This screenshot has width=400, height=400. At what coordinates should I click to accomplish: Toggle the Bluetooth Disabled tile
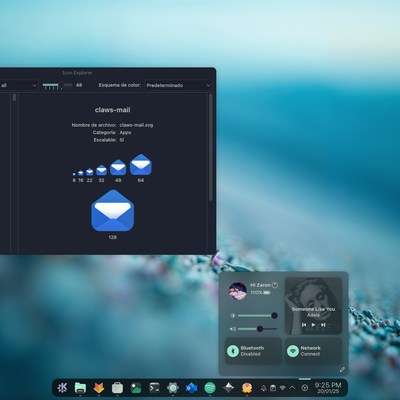pos(253,351)
